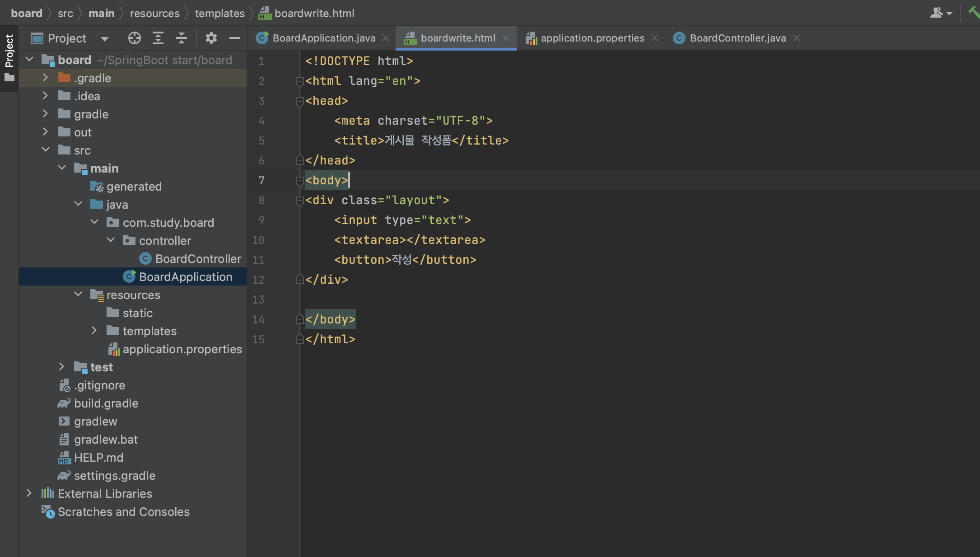
Task: Collapse the controller package
Action: pos(111,240)
